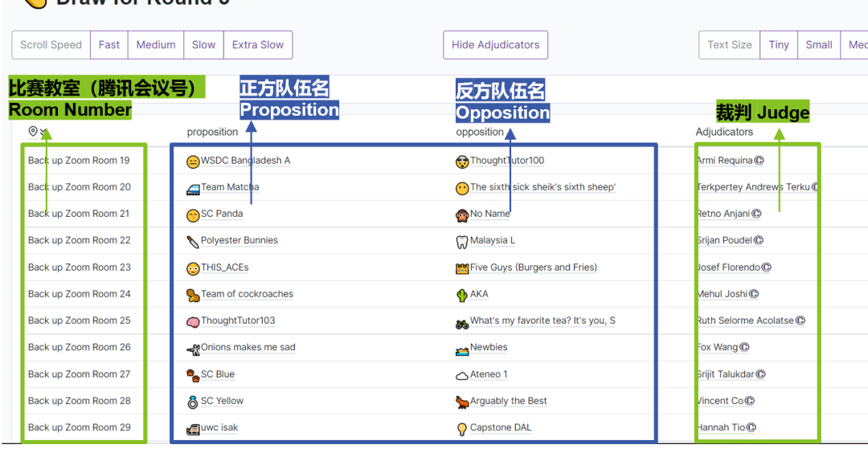
Task: Click the crown icon beside Five Guys
Action: (462, 268)
